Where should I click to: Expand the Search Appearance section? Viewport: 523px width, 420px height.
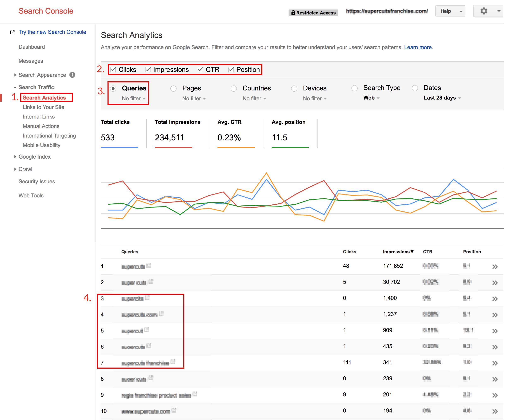click(x=15, y=75)
